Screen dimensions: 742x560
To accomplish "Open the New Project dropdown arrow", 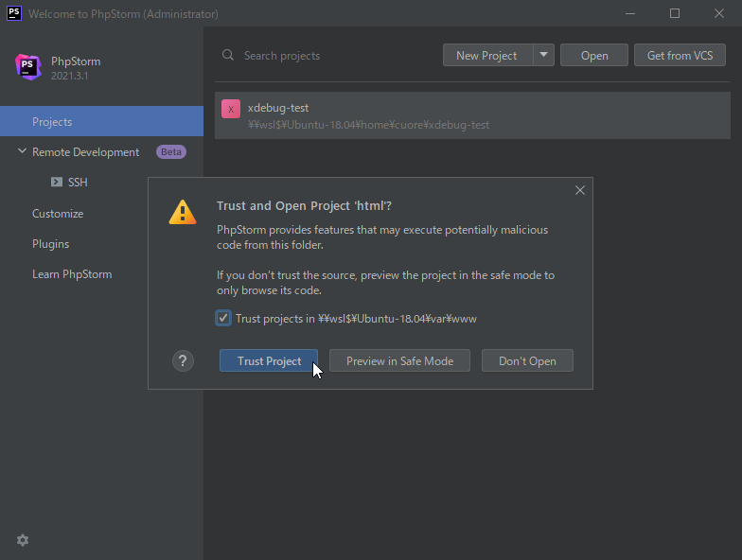I will 543,56.
